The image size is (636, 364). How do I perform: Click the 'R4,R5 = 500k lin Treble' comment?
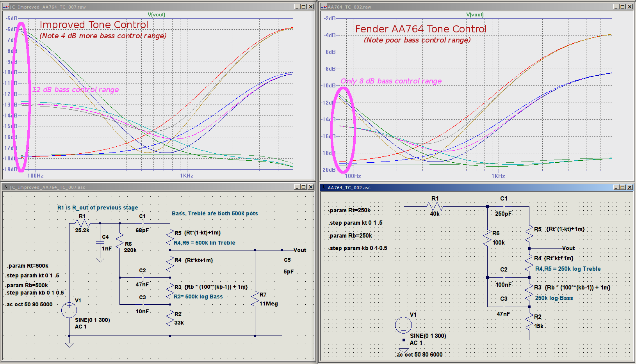(x=205, y=243)
